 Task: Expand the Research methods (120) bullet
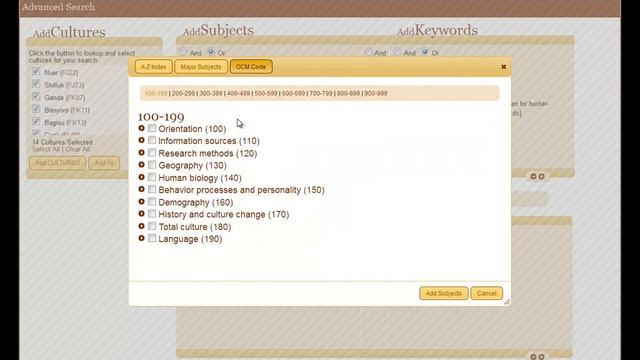coord(142,153)
